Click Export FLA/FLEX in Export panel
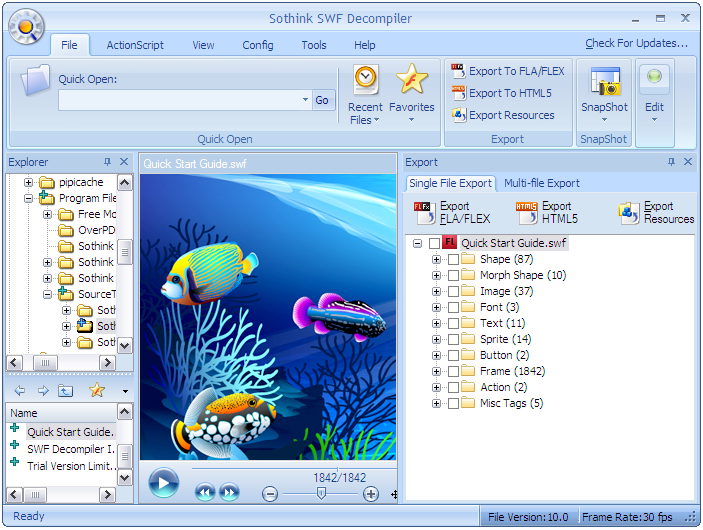This screenshot has width=703, height=530. pyautogui.click(x=452, y=213)
